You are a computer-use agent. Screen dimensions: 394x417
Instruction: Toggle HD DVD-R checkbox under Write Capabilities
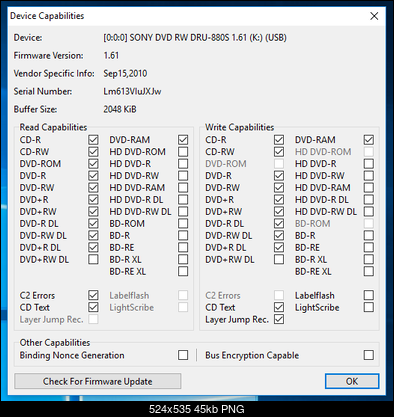369,164
